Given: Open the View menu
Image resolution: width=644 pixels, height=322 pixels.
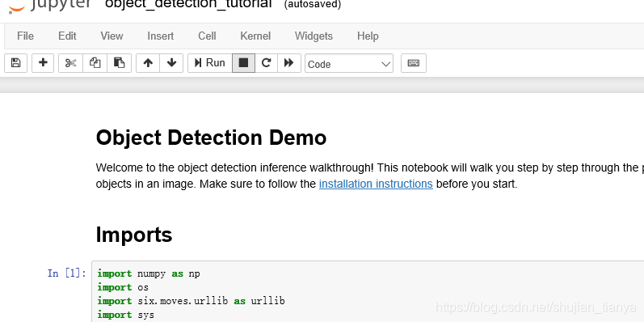Looking at the screenshot, I should 112,36.
